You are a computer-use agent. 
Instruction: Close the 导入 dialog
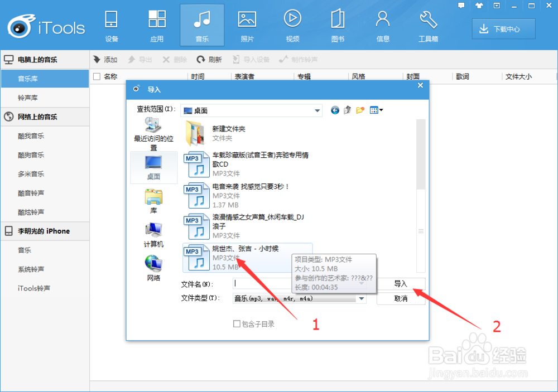[x=420, y=85]
